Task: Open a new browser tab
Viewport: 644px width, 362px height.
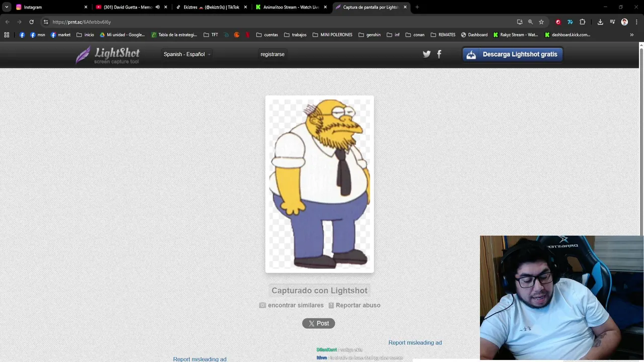Action: 417,7
